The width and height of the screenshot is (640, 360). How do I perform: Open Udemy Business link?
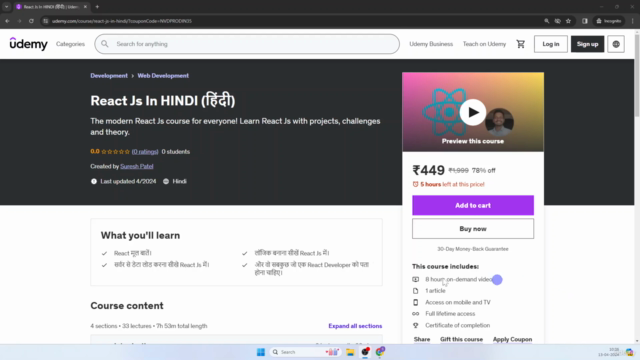431,44
